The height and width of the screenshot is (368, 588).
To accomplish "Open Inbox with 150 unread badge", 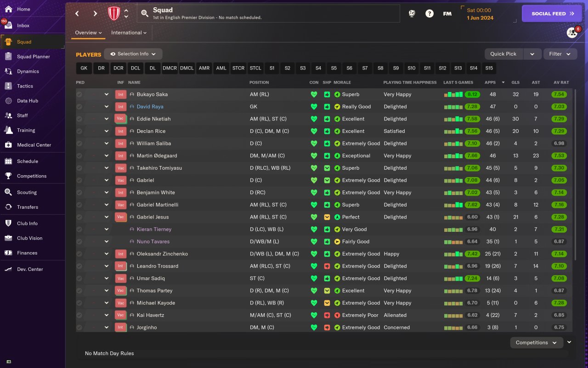I will pyautogui.click(x=8, y=25).
